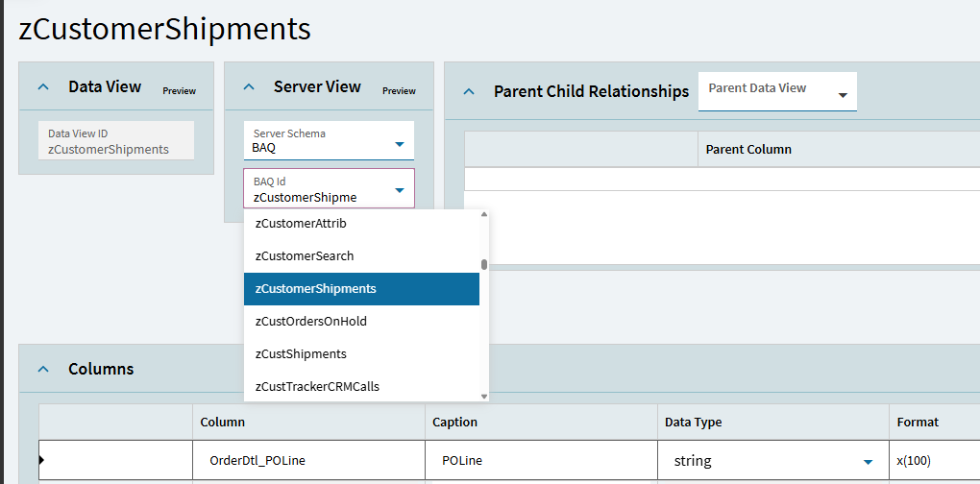The image size is (980, 484).
Task: Click scroll up arrow in BAQ list
Action: point(484,215)
